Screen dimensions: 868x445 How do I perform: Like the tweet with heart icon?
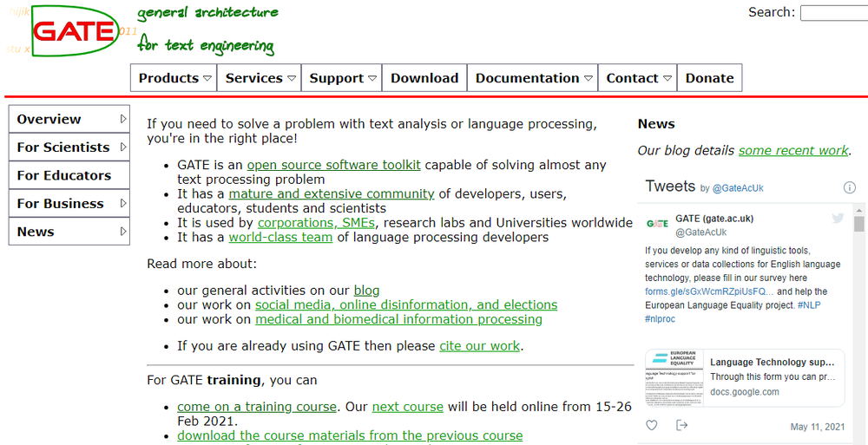point(652,425)
